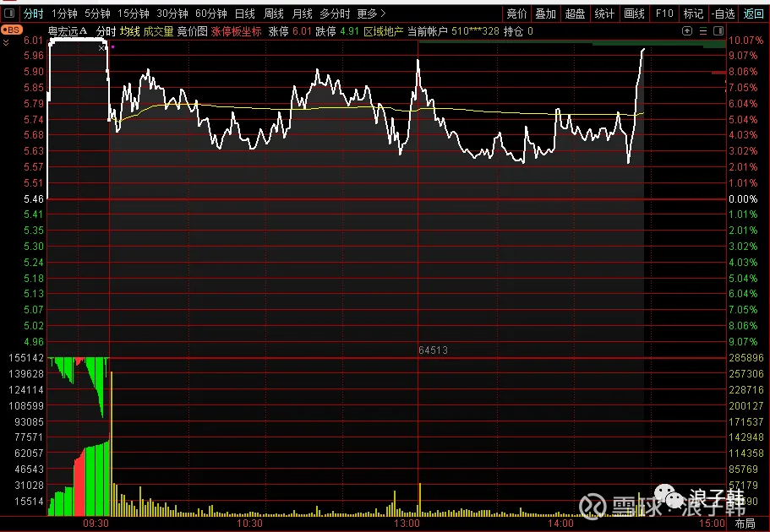Click the 区域地产 sector link
770x532 pixels.
(x=384, y=31)
